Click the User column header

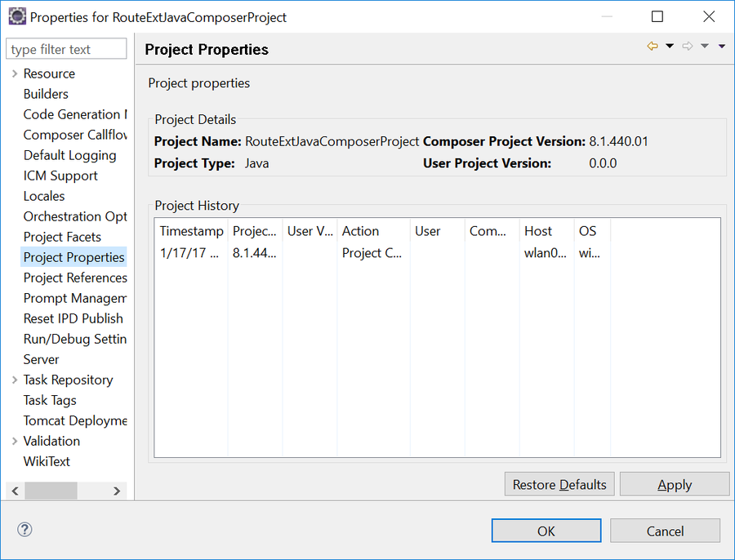point(438,231)
